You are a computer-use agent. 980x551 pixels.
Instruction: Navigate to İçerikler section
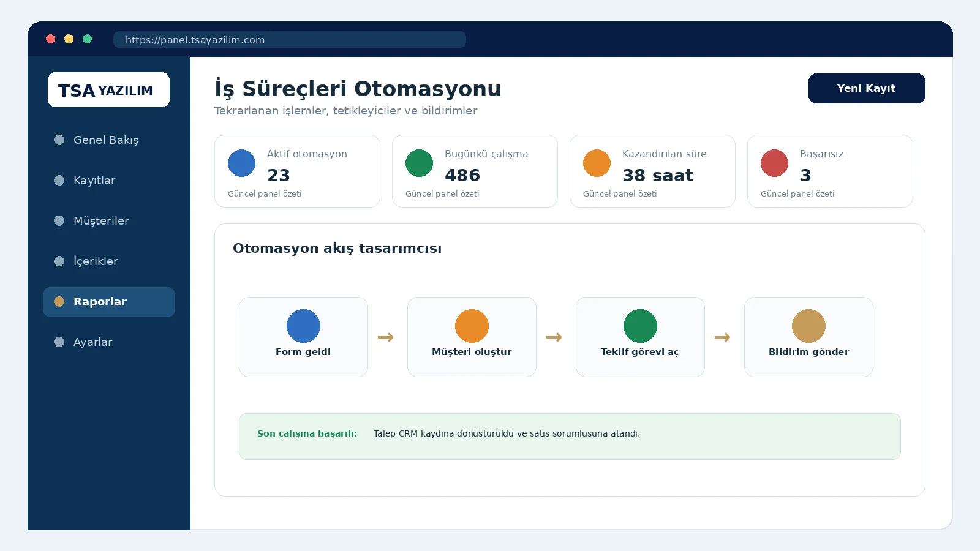pyautogui.click(x=109, y=261)
